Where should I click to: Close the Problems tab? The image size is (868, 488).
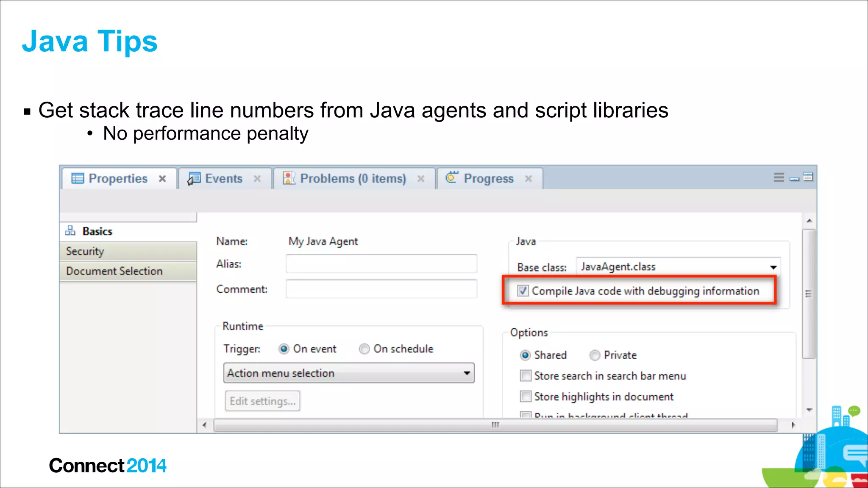click(x=421, y=179)
